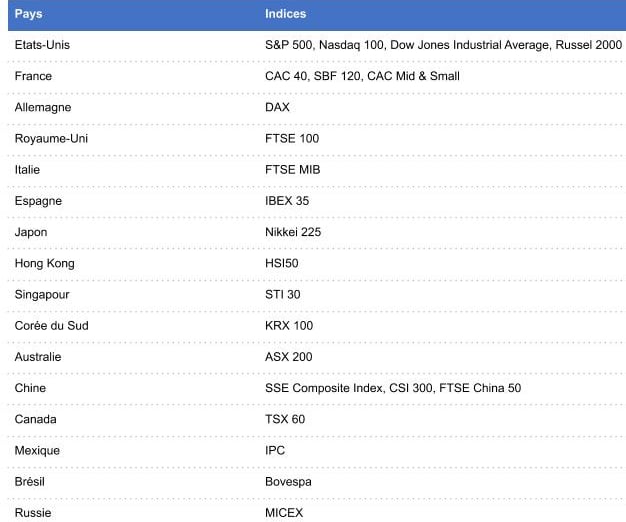The width and height of the screenshot is (626, 522).
Task: Click the 'FTSE 100' index cell
Action: point(292,138)
